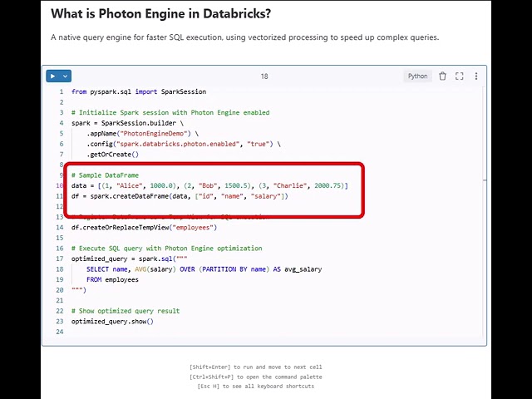The image size is (532, 399).
Task: Click the "# Show optimized query result" comment
Action: tap(126, 311)
